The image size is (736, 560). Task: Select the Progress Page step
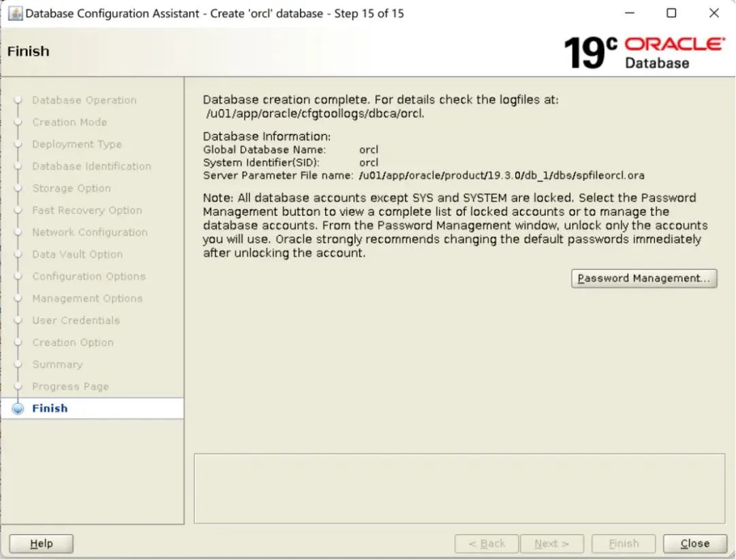[70, 387]
